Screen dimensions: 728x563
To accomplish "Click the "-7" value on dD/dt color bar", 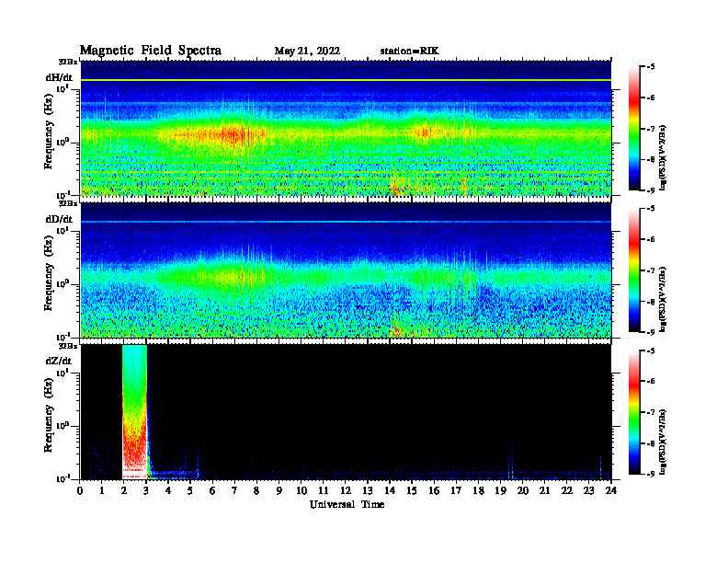I will pos(650,270).
